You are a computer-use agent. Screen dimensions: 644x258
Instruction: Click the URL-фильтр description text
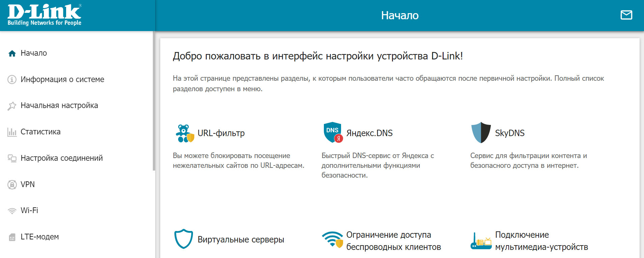[239, 160]
